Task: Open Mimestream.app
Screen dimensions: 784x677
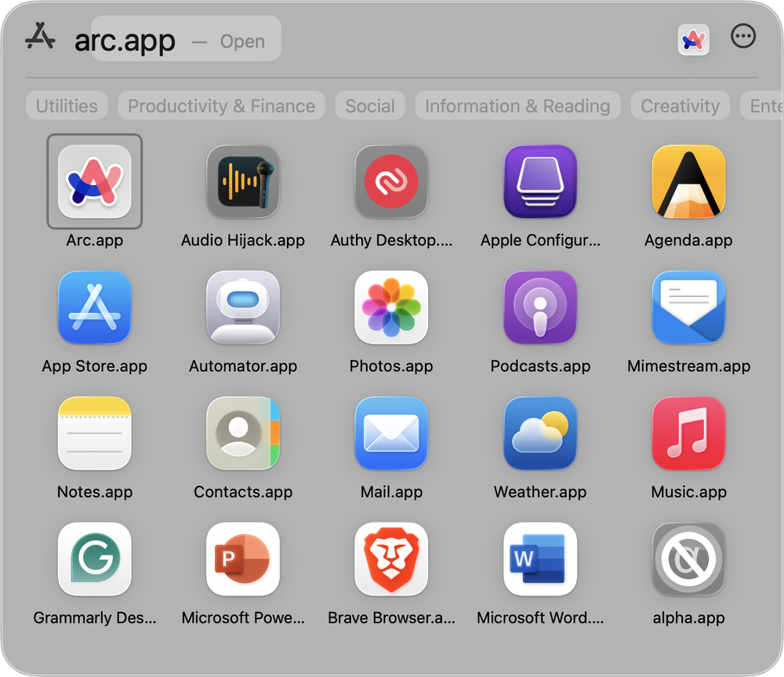Action: [x=688, y=308]
